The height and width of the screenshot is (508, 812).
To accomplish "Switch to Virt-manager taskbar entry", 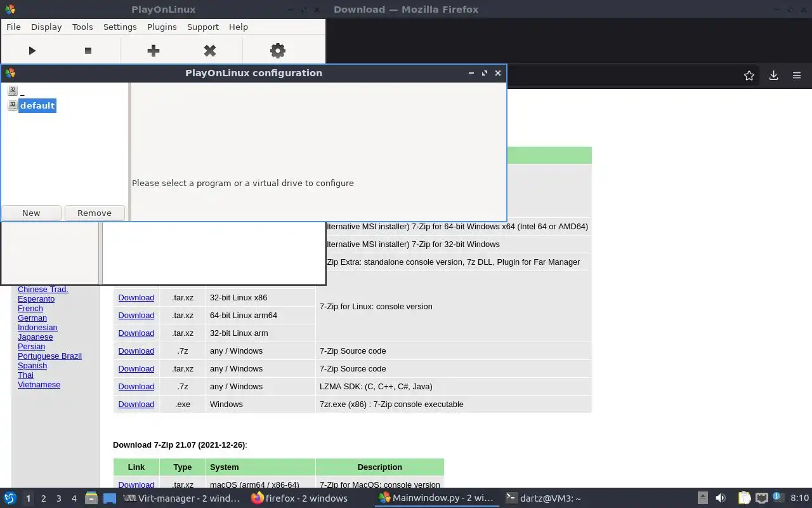I will click(x=182, y=498).
